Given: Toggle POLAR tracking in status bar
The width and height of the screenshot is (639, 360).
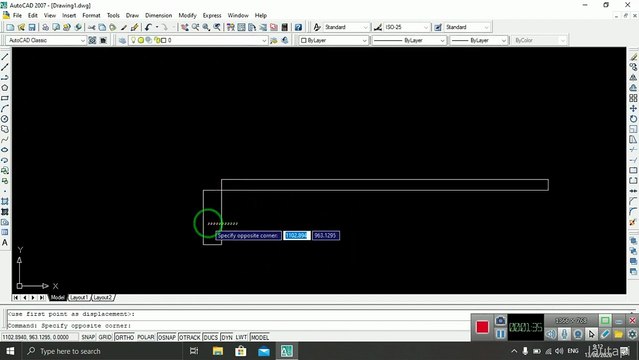Looking at the screenshot, I should pyautogui.click(x=146, y=337).
